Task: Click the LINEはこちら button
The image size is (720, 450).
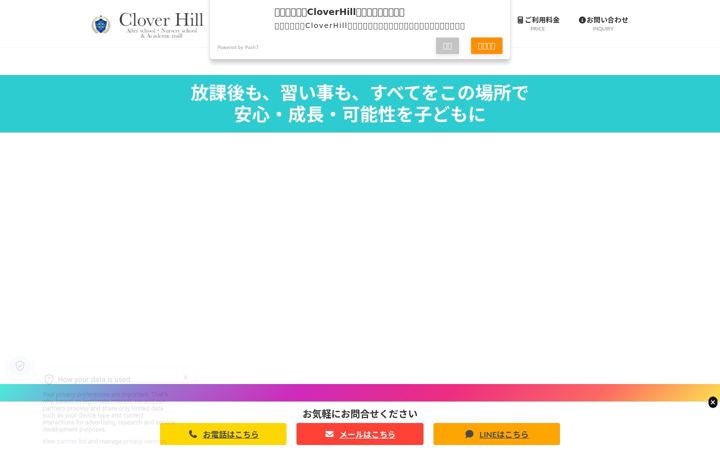Action: pos(496,434)
